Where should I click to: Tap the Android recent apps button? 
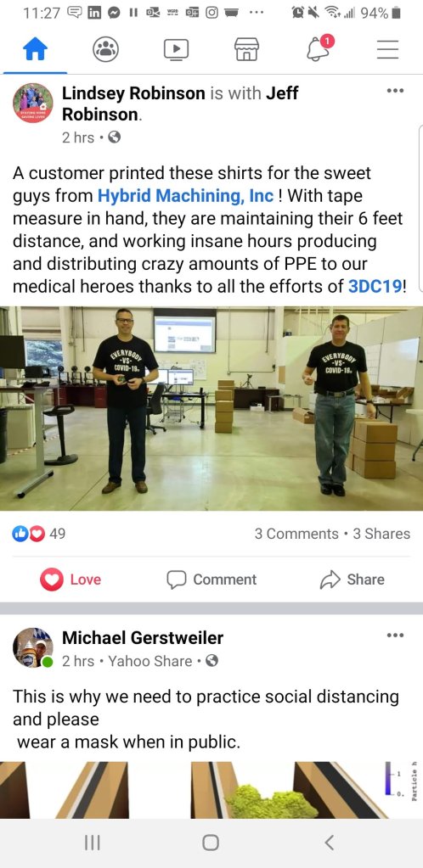tap(92, 843)
